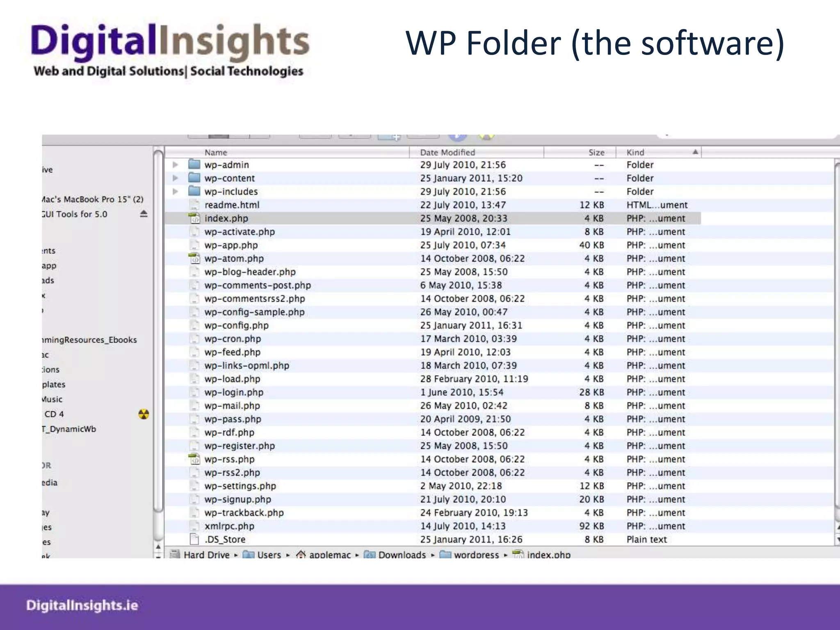Expand the wp-includes folder disclosure triangle

pyautogui.click(x=175, y=192)
